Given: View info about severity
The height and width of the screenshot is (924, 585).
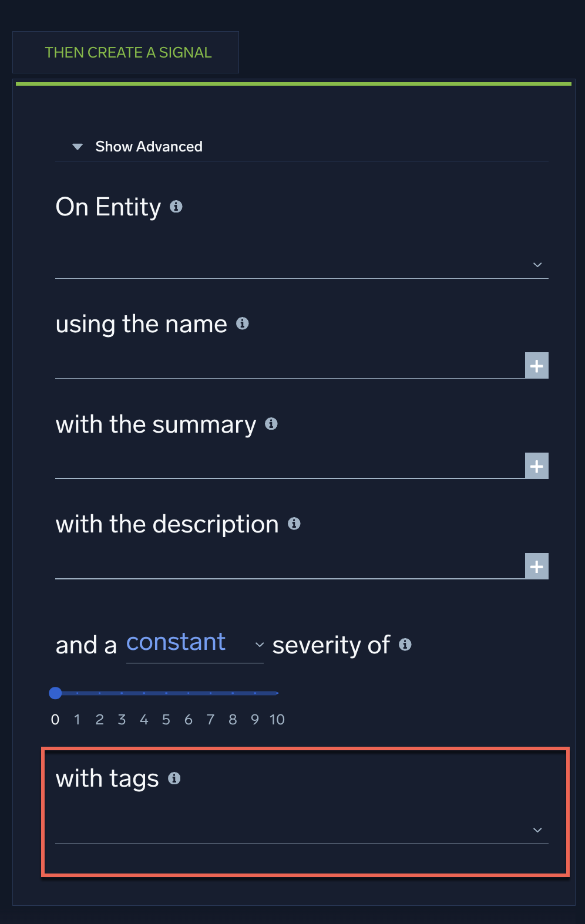Looking at the screenshot, I should tap(405, 644).
